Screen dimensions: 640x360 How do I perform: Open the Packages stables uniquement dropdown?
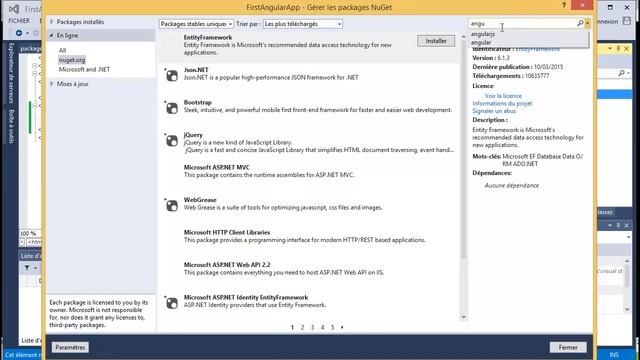point(196,24)
